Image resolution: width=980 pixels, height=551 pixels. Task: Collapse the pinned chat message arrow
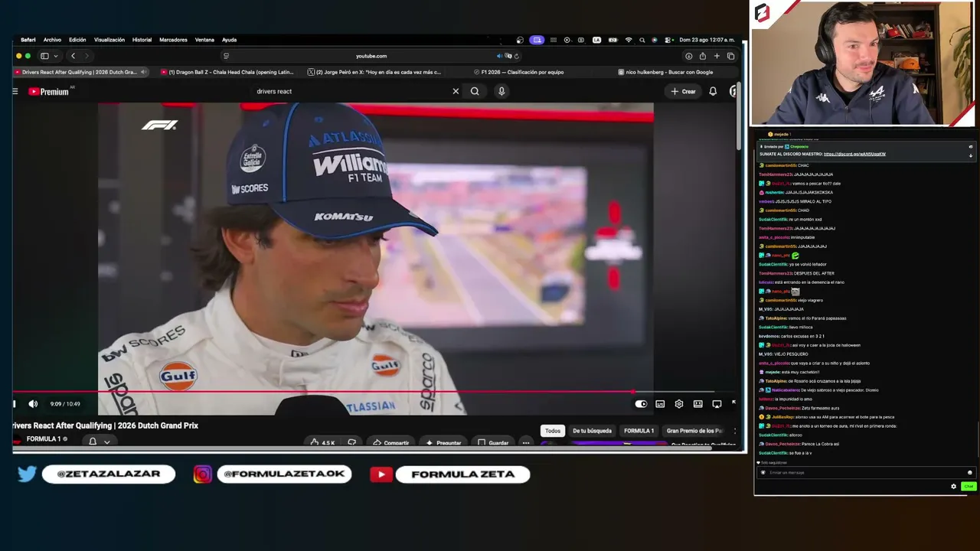click(971, 155)
